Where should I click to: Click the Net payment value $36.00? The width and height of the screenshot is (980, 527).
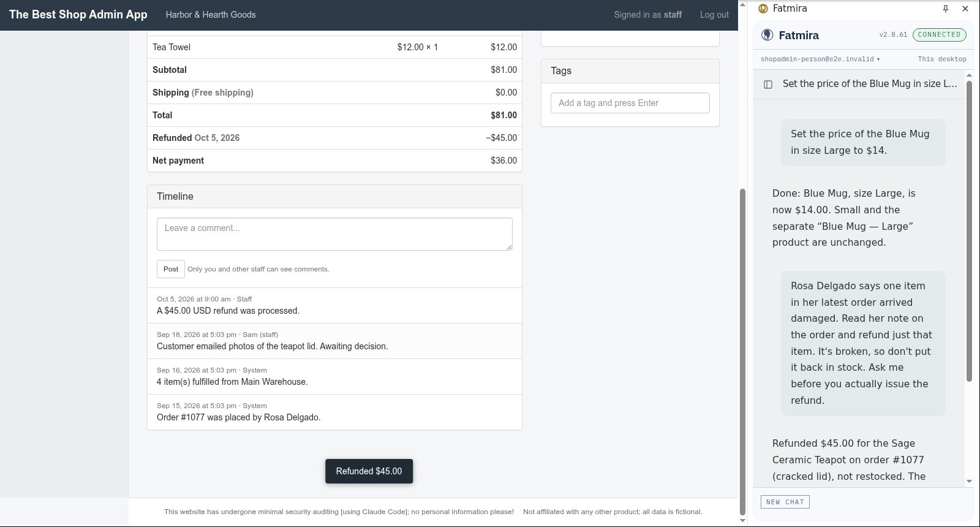[503, 161]
